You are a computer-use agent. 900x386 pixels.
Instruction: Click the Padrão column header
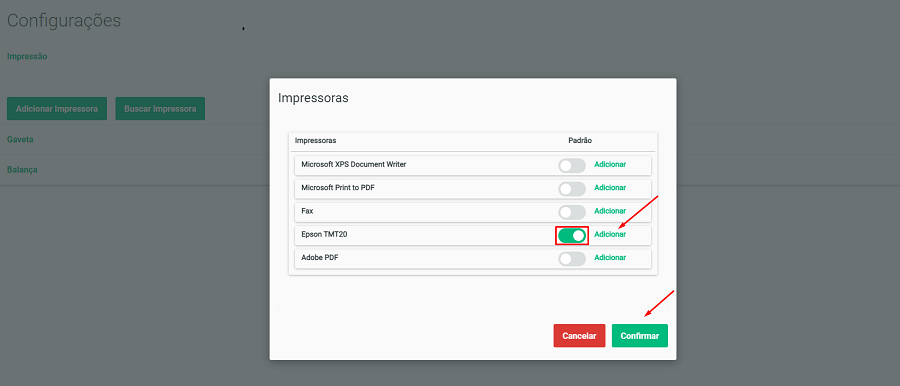(x=580, y=140)
